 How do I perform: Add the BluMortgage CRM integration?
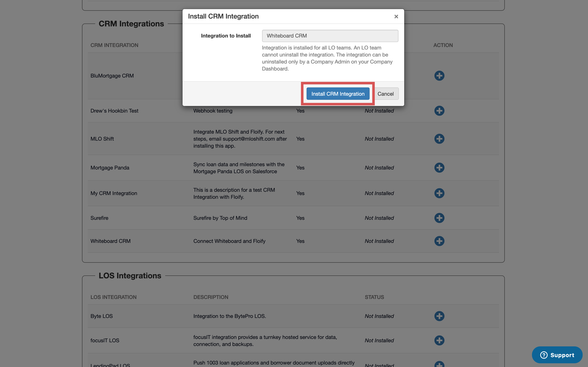(439, 76)
